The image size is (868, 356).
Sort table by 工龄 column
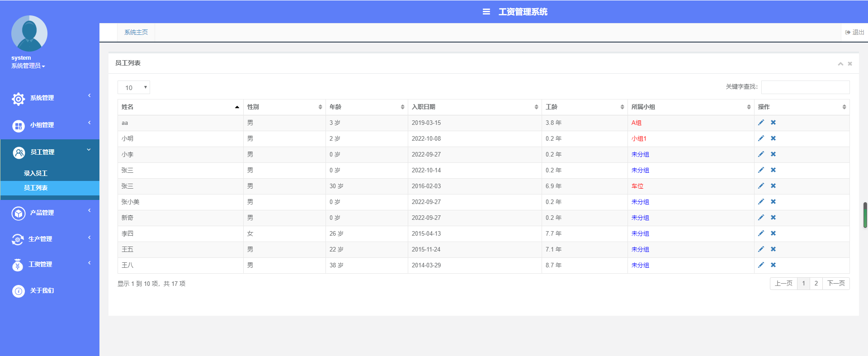click(584, 107)
